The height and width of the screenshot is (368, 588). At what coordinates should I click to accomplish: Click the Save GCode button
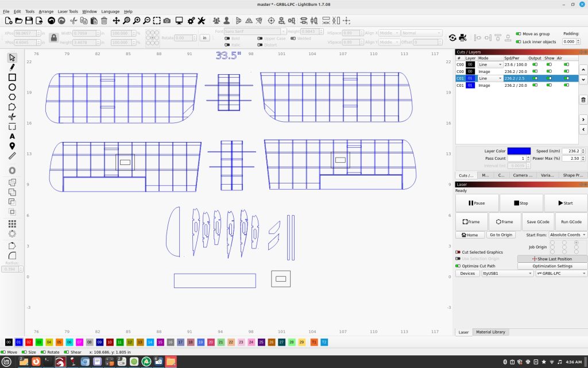pyautogui.click(x=538, y=221)
